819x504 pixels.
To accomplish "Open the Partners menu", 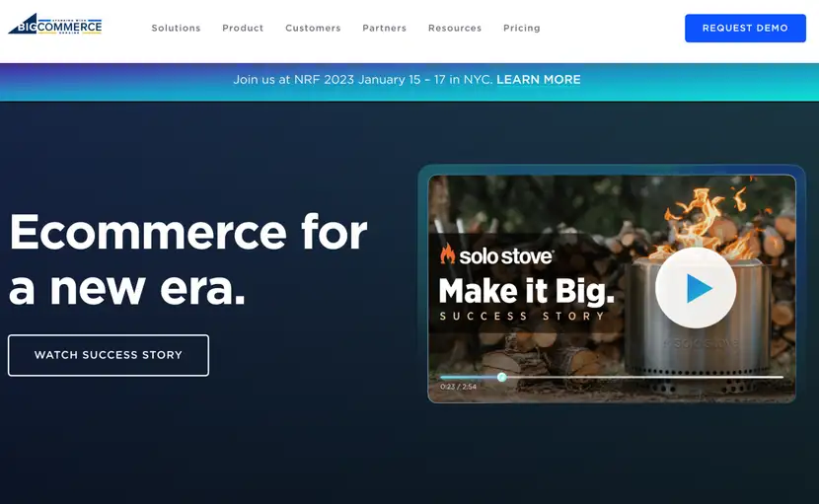I will point(385,29).
